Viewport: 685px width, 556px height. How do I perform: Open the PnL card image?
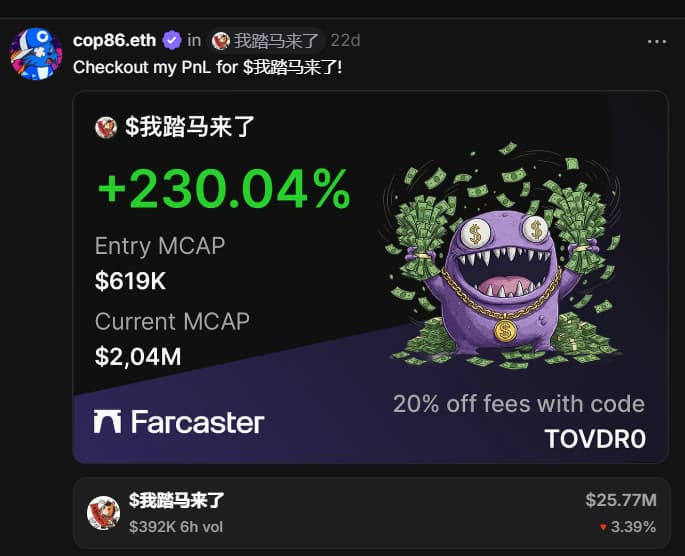click(x=370, y=277)
